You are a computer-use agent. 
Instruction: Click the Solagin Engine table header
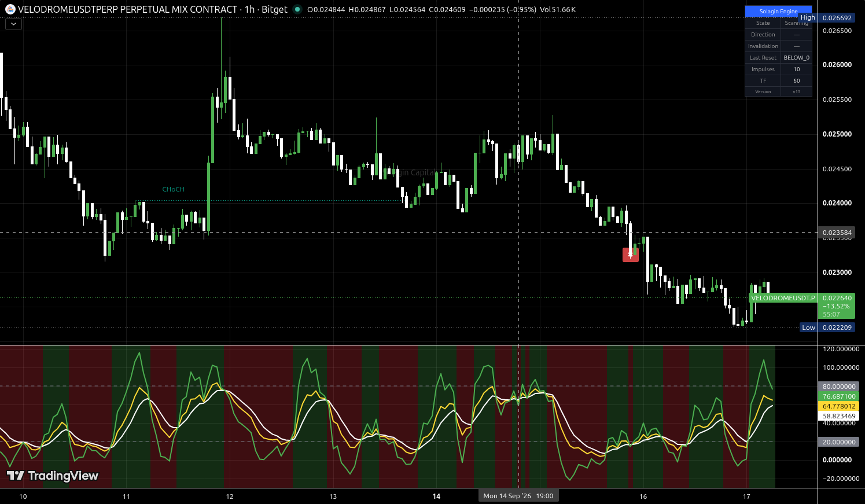(778, 11)
